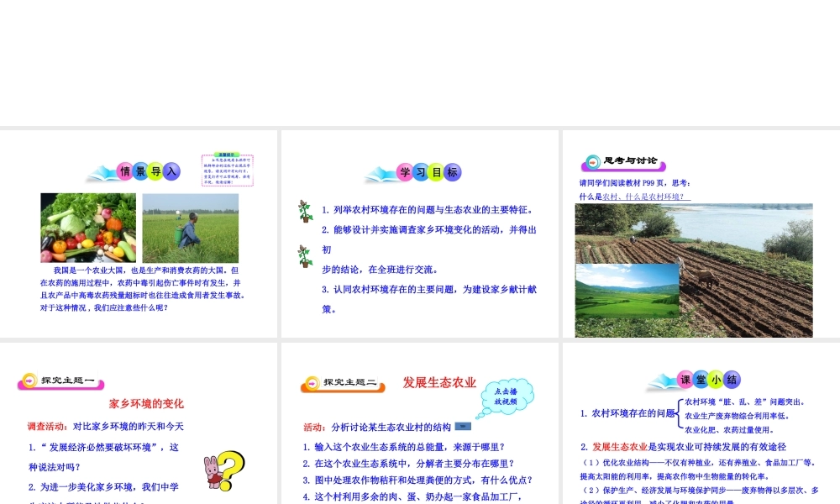840x504 pixels.
Task: Click the 情景导入 title banner
Action: click(x=134, y=172)
